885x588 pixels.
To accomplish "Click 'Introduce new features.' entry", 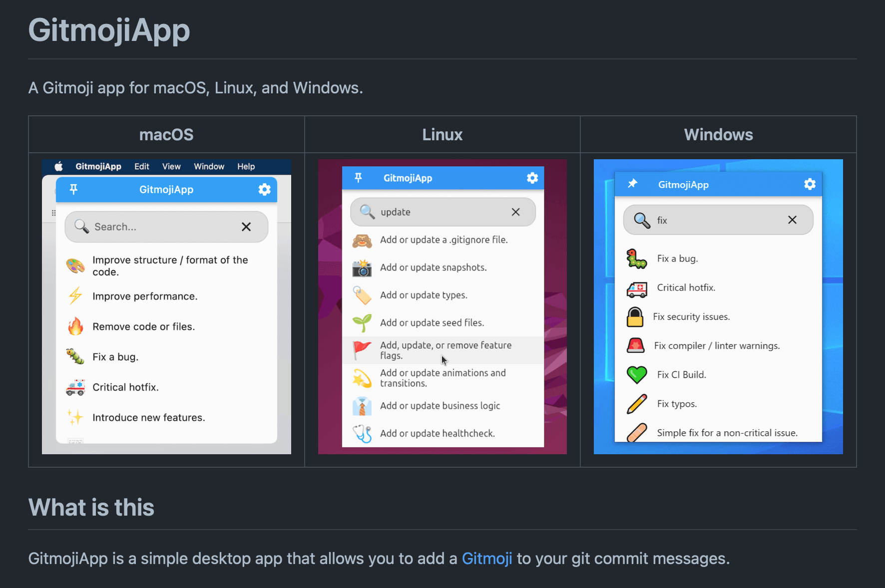I will pyautogui.click(x=149, y=417).
